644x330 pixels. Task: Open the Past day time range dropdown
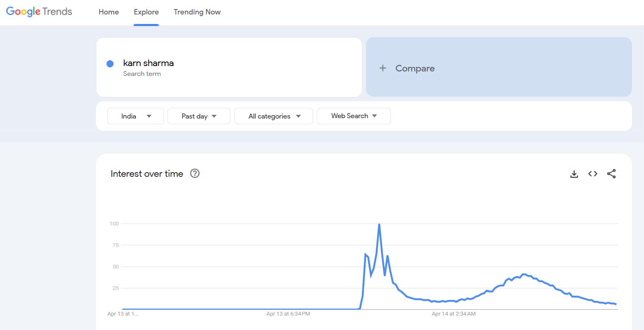[199, 116]
